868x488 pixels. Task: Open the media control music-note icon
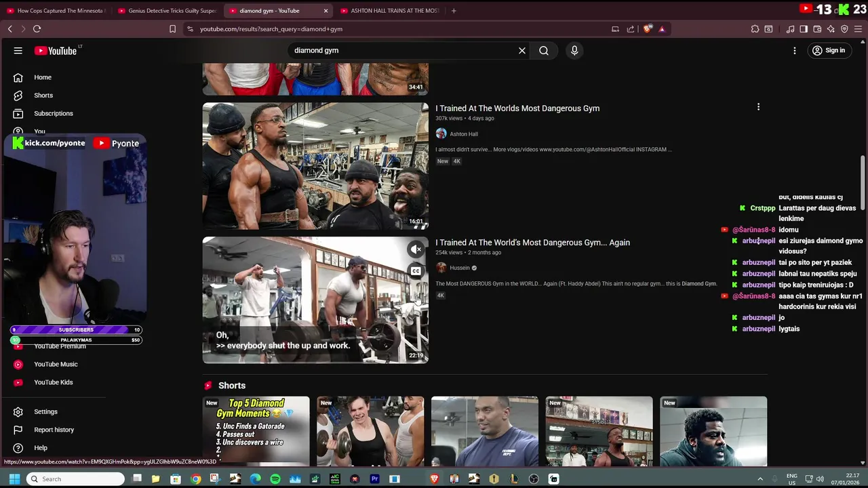point(790,29)
